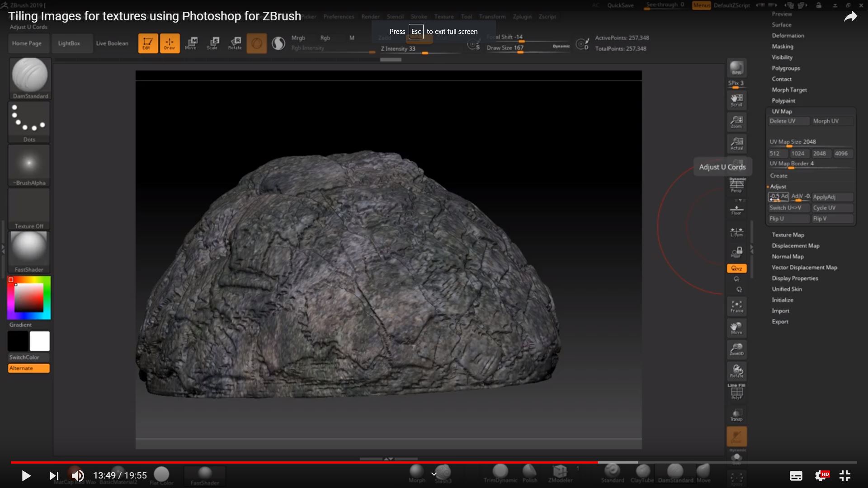Toggle PolyF line fill display
The height and width of the screenshot is (488, 868).
pyautogui.click(x=736, y=392)
